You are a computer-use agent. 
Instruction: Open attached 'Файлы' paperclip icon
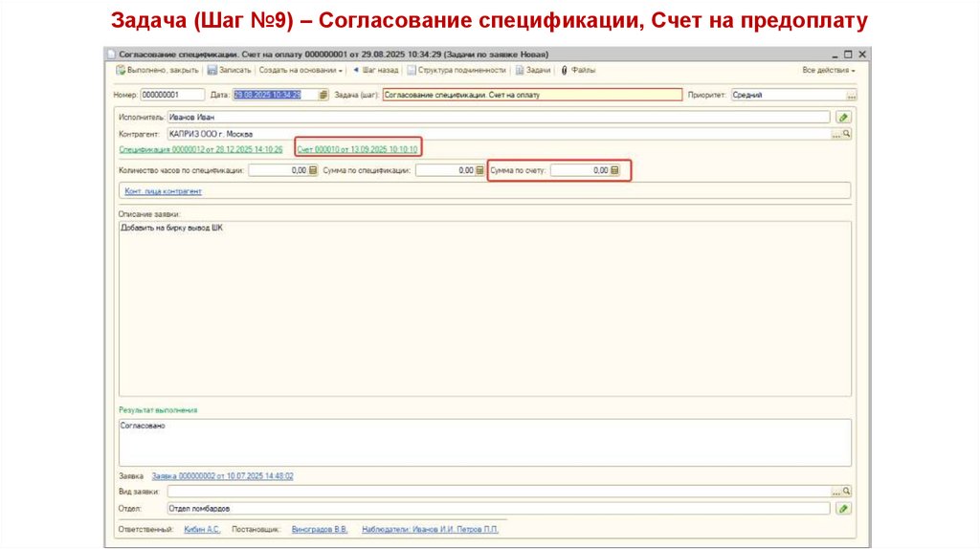pos(578,71)
